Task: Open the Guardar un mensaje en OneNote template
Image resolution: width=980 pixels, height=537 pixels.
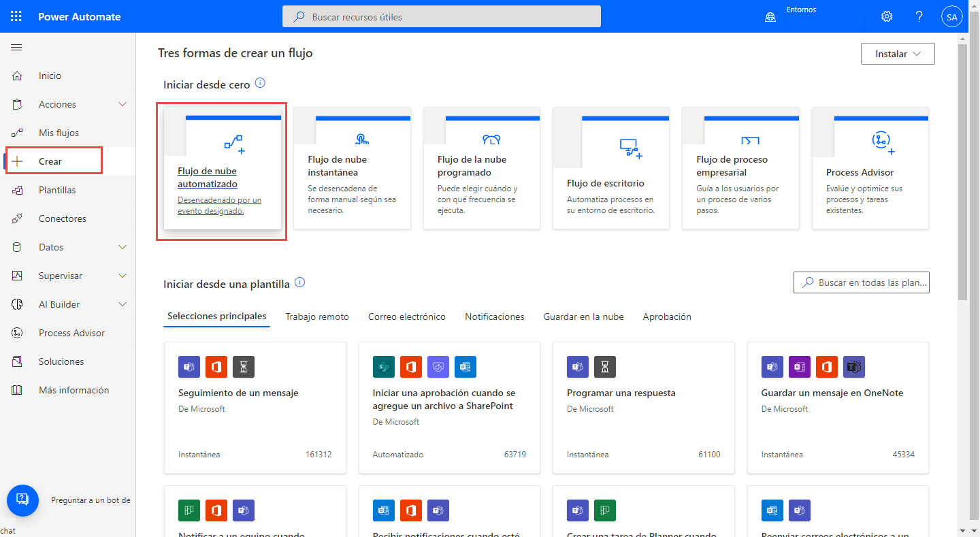Action: tap(838, 407)
